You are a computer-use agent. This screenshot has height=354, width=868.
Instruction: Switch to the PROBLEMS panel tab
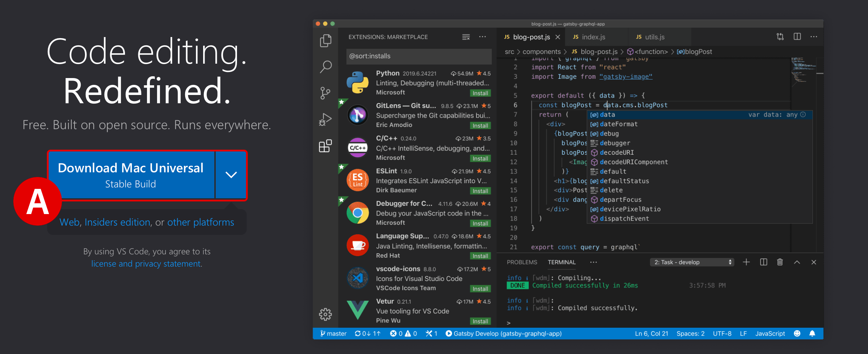[522, 262]
